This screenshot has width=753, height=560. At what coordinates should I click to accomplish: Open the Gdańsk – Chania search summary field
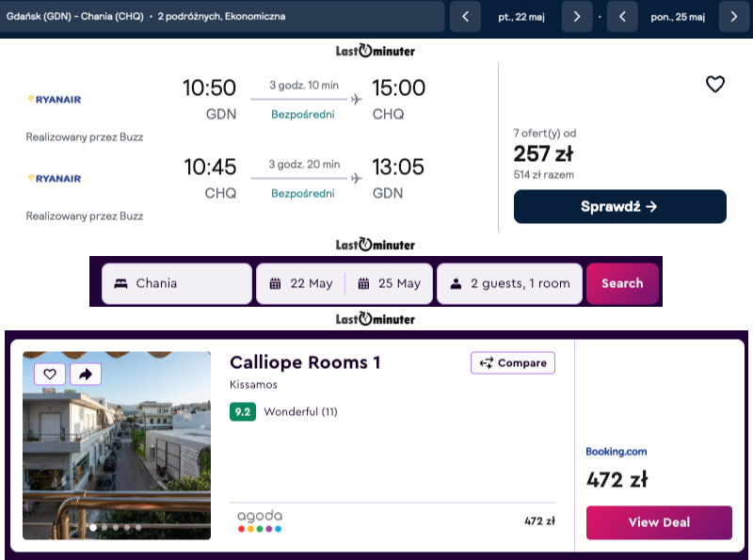pos(222,16)
